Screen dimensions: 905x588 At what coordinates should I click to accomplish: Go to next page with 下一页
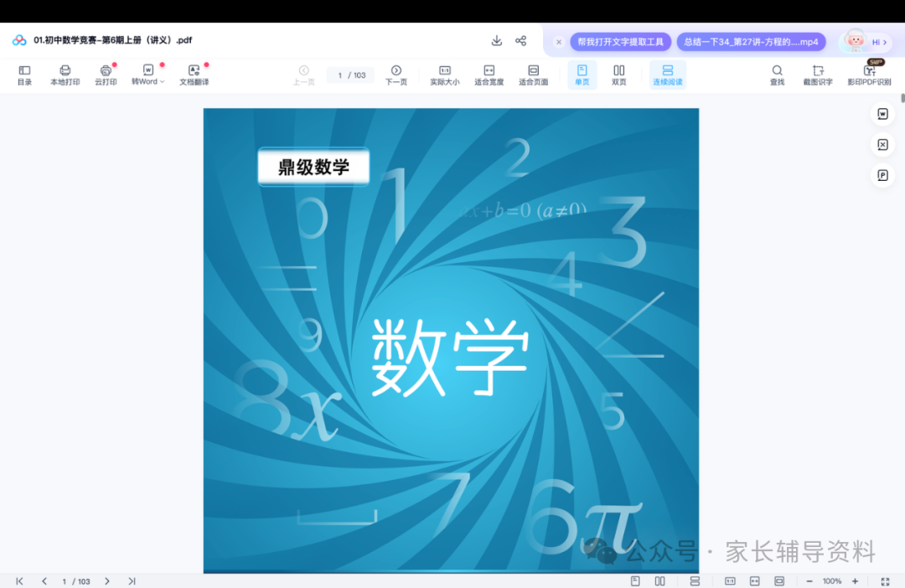396,75
